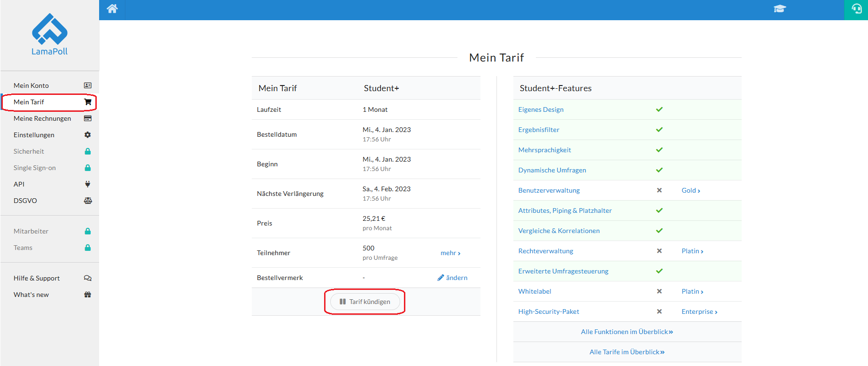Click the checkmark in Eigenes Design row
The image size is (868, 366).
coord(659,109)
